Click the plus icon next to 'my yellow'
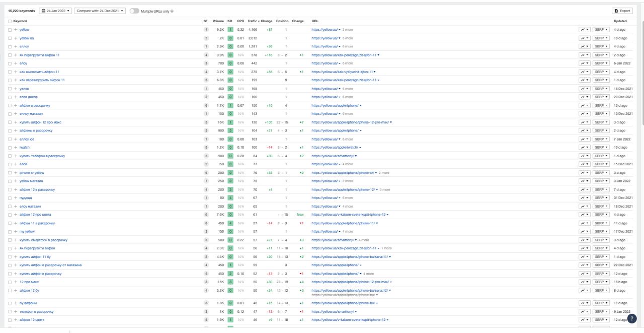Image resolution: width=644 pixels, height=333 pixels. pos(16,232)
